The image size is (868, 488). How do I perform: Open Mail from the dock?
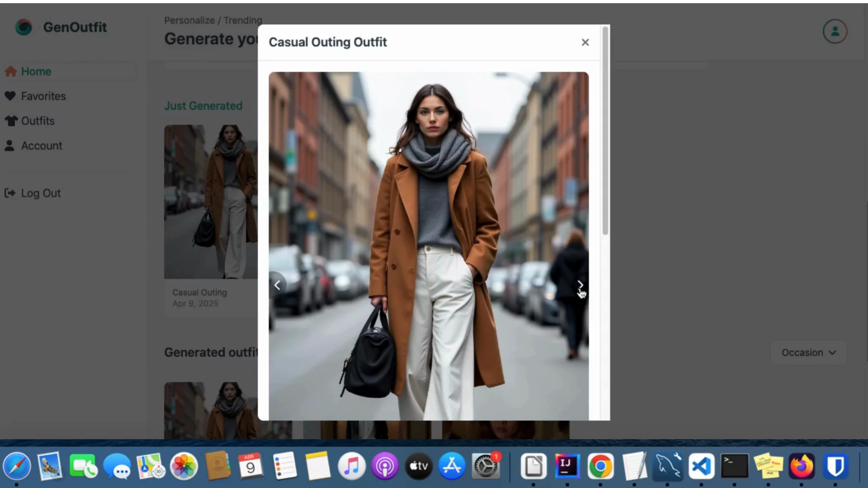point(50,466)
